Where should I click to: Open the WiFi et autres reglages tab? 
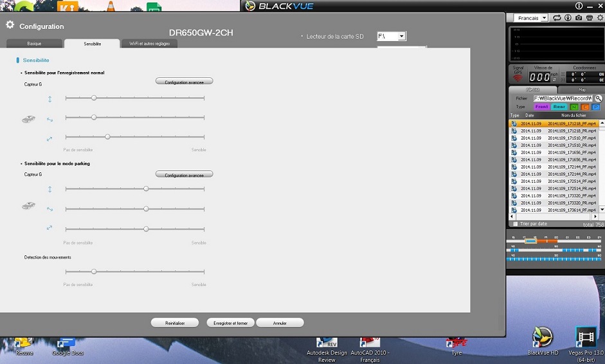click(x=149, y=44)
